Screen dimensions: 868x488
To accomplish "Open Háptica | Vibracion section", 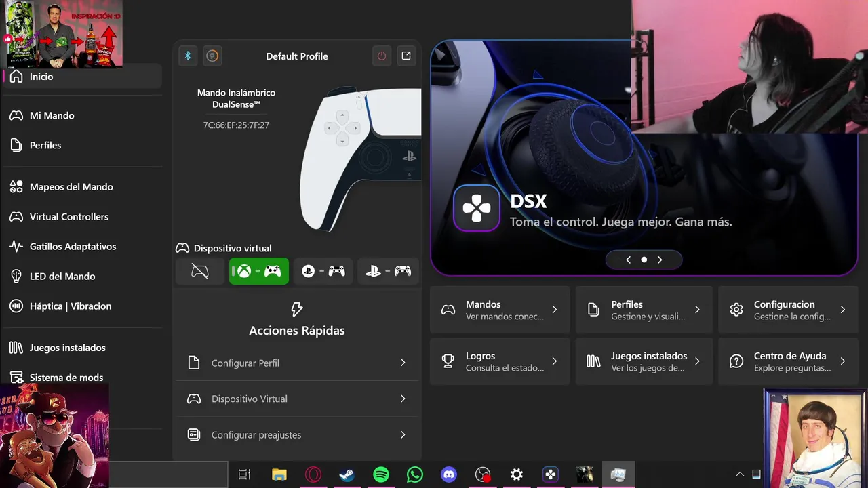I will 83,306.
